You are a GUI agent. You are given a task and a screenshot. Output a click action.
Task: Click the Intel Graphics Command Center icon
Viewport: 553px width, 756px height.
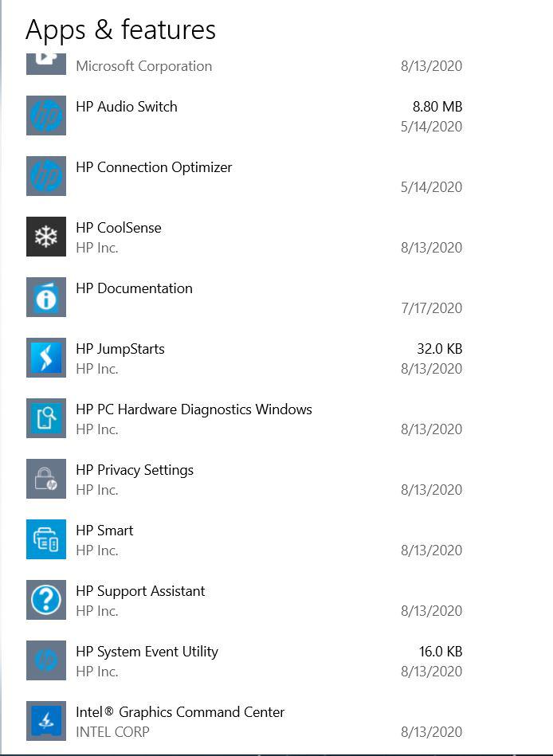coord(45,721)
